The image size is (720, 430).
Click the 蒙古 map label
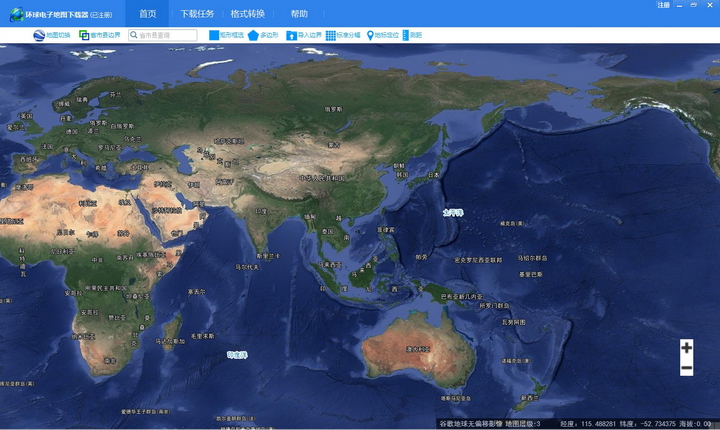coord(333,145)
